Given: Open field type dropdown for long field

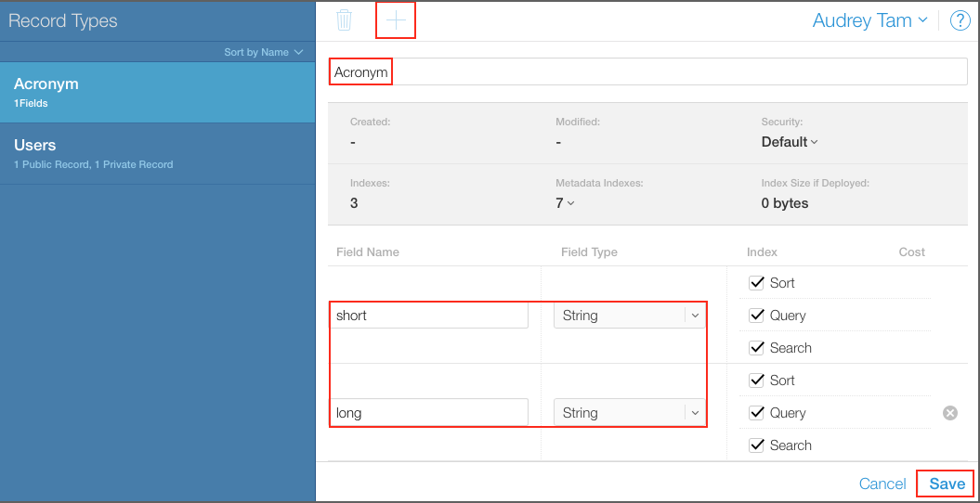Looking at the screenshot, I should pos(630,412).
